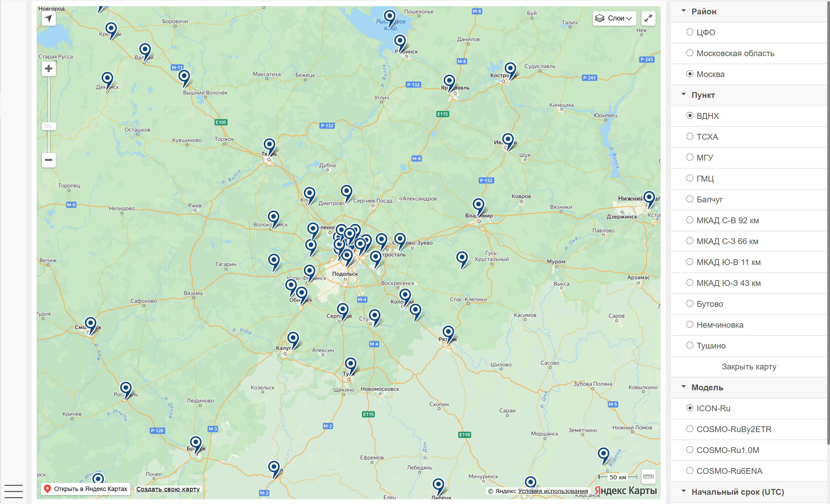
Task: Select the ЦФО region radio button
Action: coord(690,32)
